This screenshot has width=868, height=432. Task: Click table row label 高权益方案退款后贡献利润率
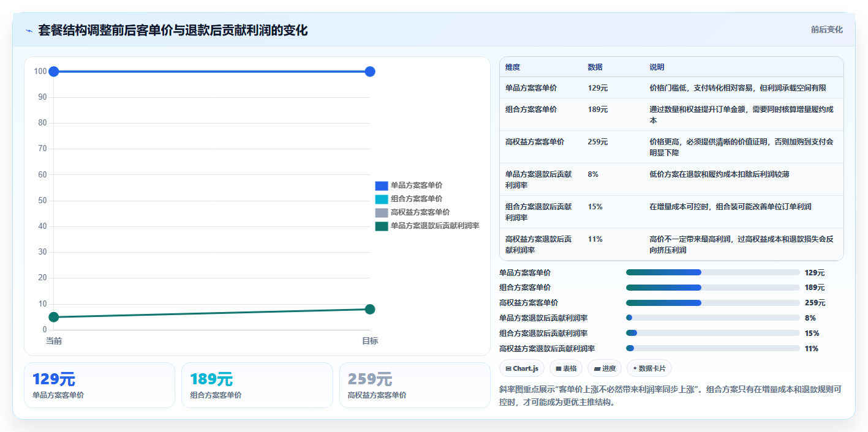(538, 245)
